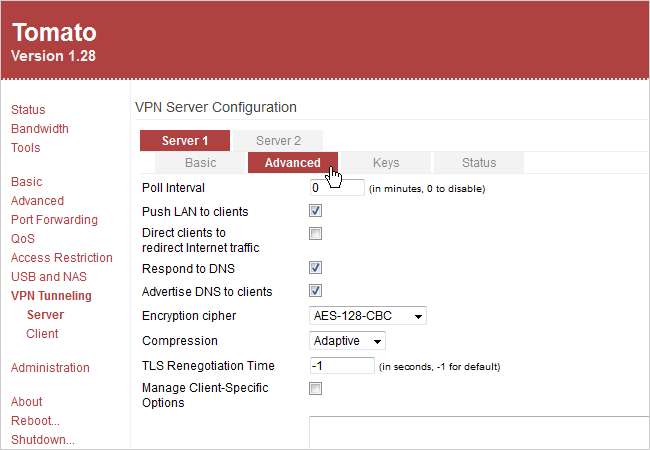Viewport: 650px width, 450px height.
Task: Switch to the Keys tab
Action: coord(385,163)
